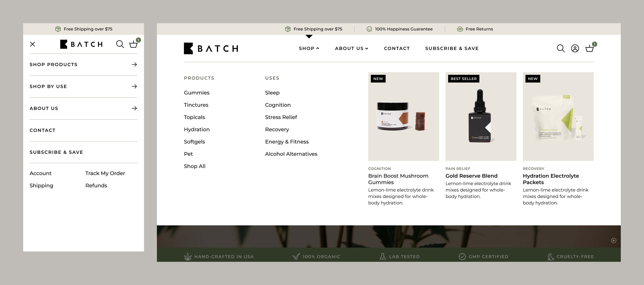644x285 pixels.
Task: Open Hydration Electrolyte Packets product image
Action: point(558,117)
